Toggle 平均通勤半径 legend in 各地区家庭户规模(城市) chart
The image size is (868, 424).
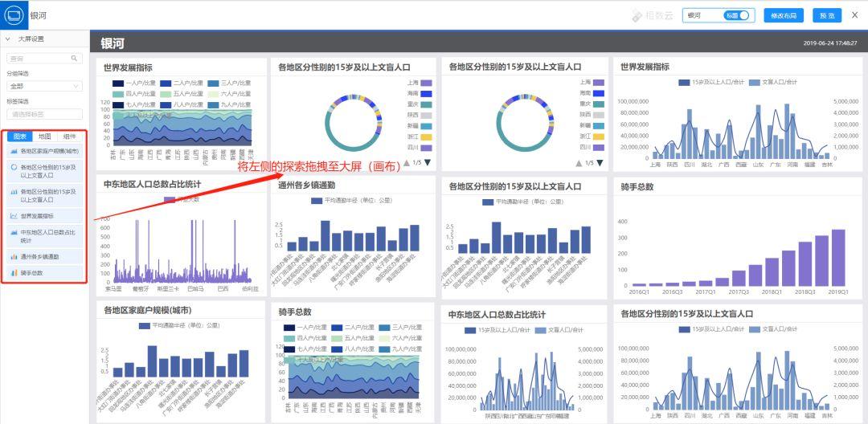pos(180,325)
